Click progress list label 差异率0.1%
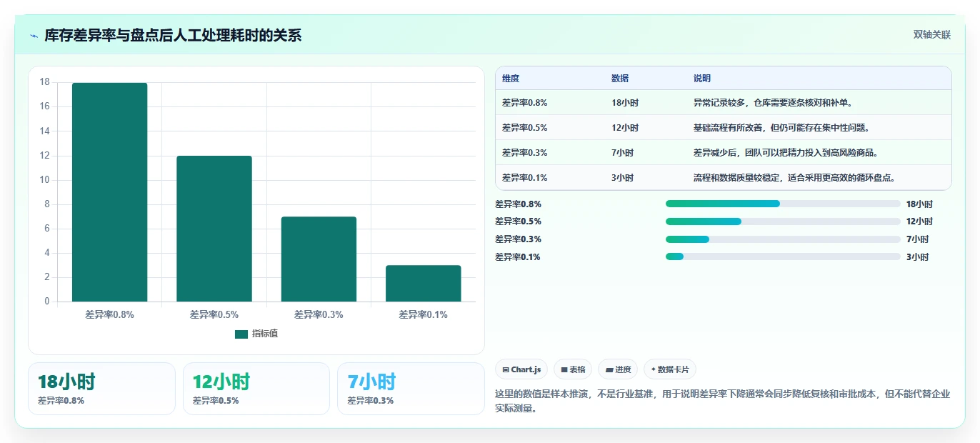The width and height of the screenshot is (980, 443). click(518, 257)
